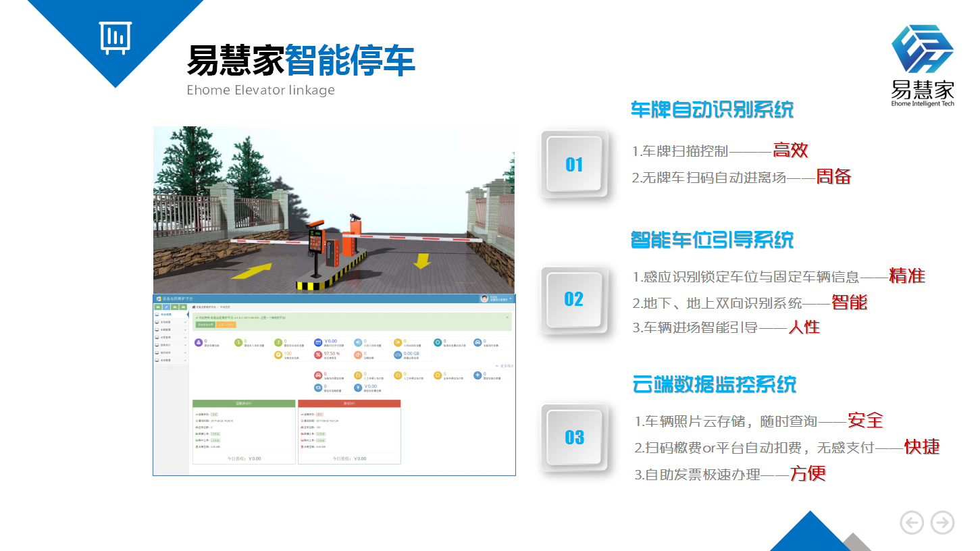Click the blue refresh stat icon in bottom row
Image resolution: width=980 pixels, height=551 pixels.
318,388
